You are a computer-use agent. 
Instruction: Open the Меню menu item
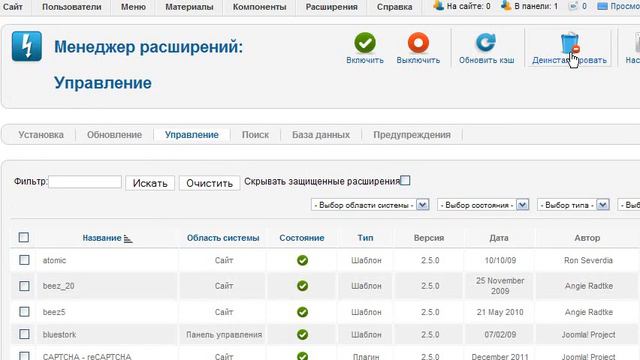[x=133, y=7]
